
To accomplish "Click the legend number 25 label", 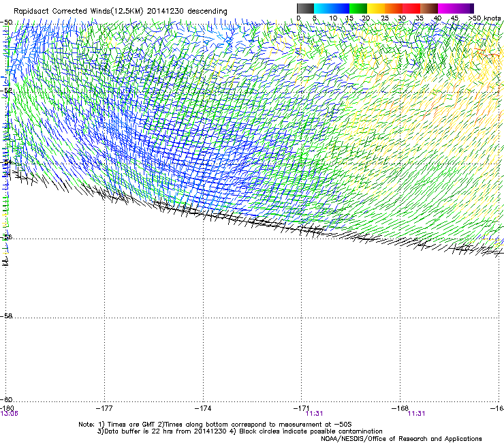I will [x=385, y=18].
